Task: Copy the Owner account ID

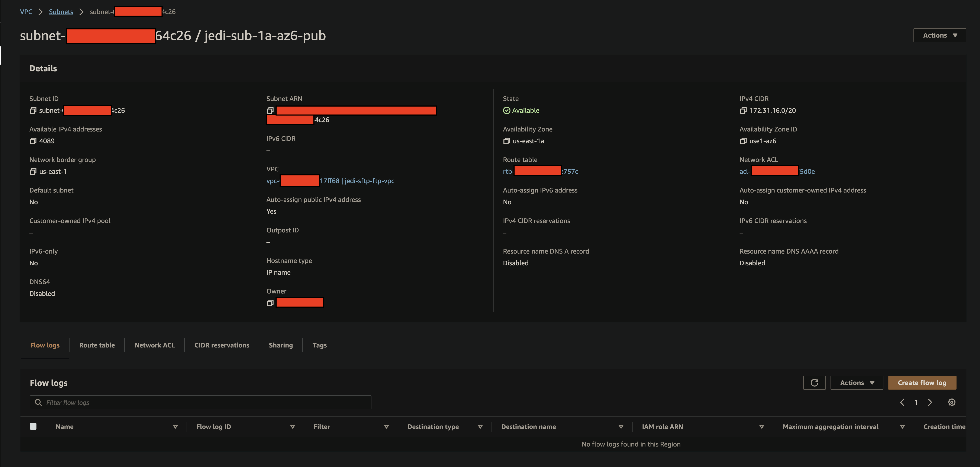Action: (270, 303)
